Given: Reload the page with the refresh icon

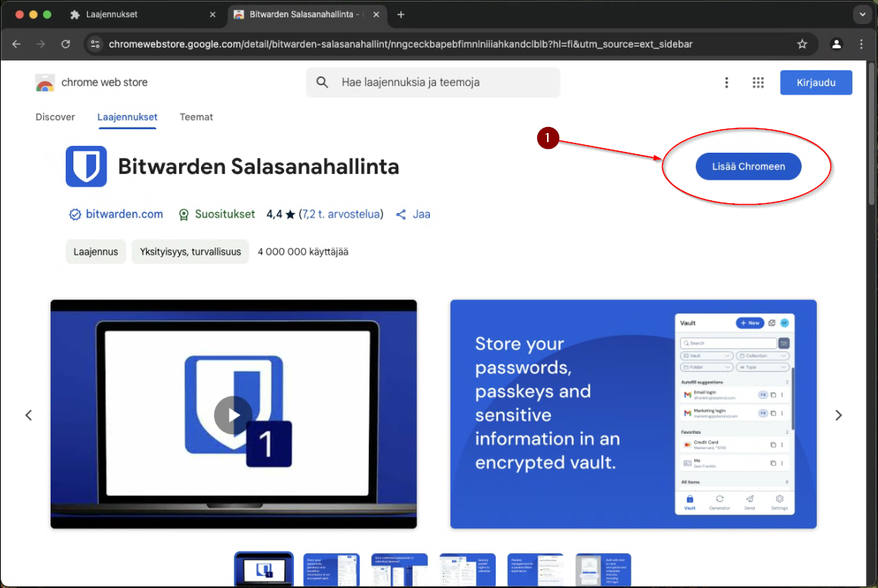Looking at the screenshot, I should pos(66,45).
